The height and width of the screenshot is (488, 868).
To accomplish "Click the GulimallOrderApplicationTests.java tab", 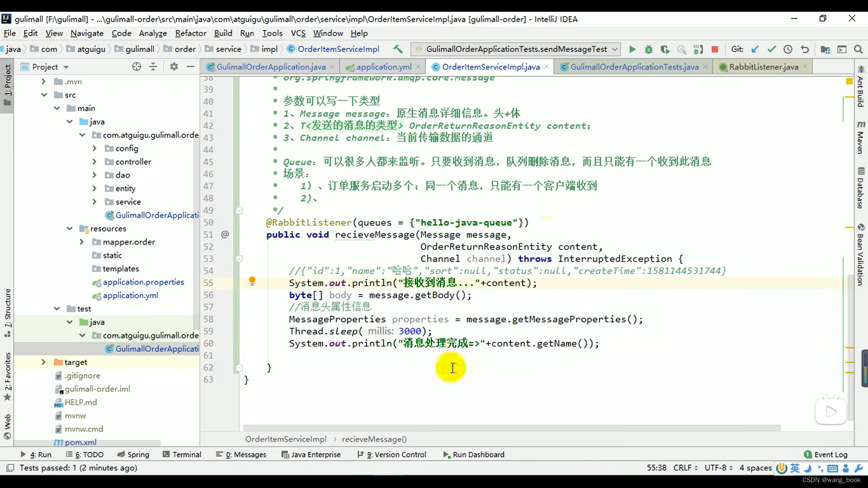I will [634, 67].
